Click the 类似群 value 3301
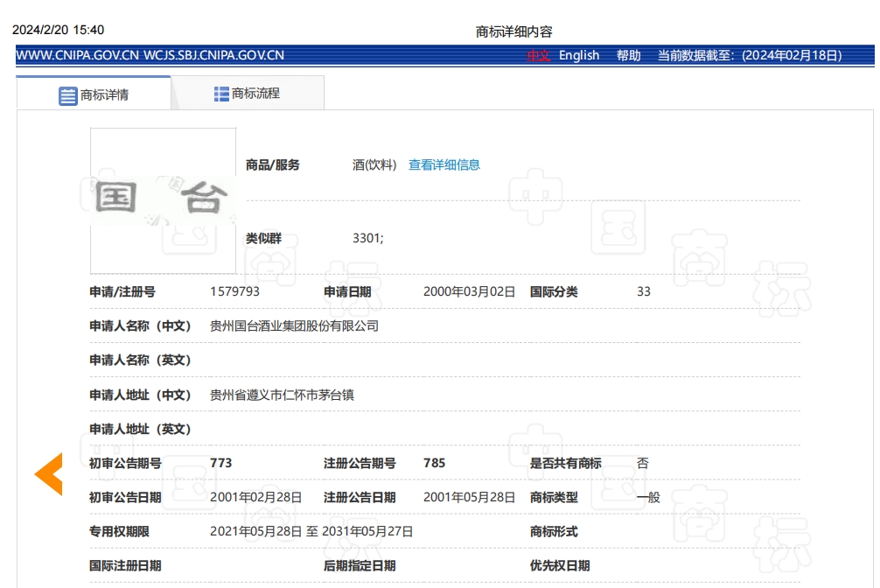The height and width of the screenshot is (588, 880). pos(367,238)
